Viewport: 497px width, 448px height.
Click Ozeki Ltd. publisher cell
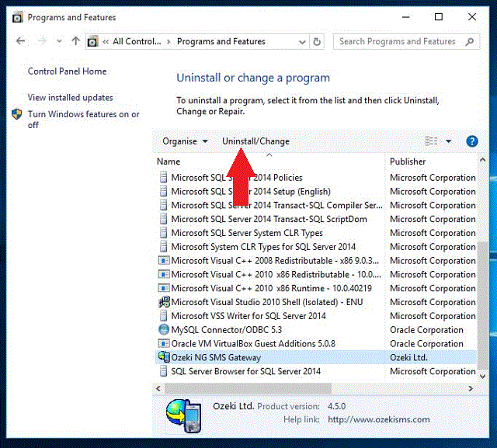pos(408,358)
